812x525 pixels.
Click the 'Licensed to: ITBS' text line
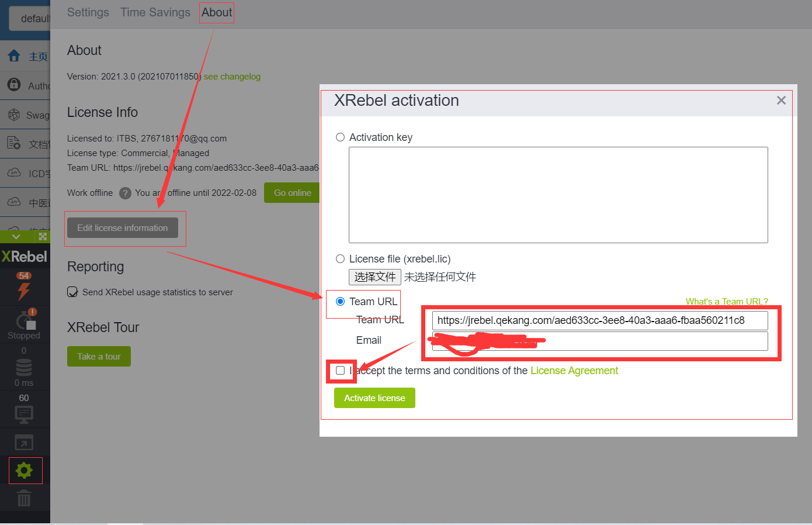click(x=147, y=139)
